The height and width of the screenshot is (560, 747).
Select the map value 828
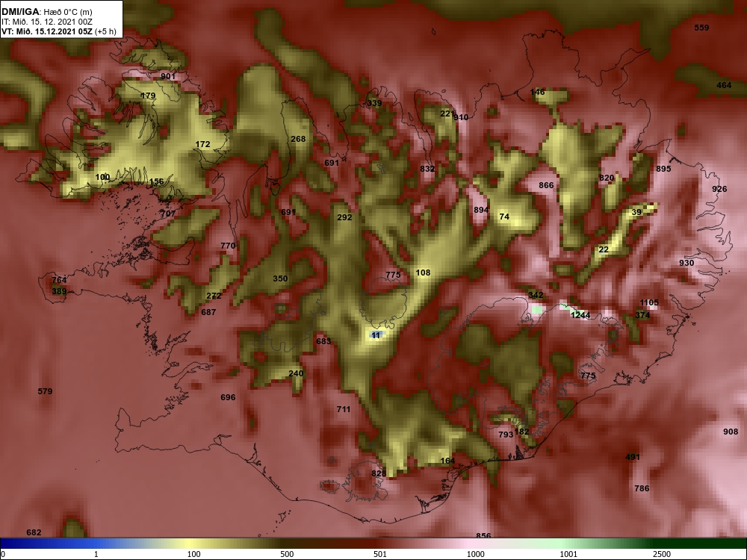[379, 473]
